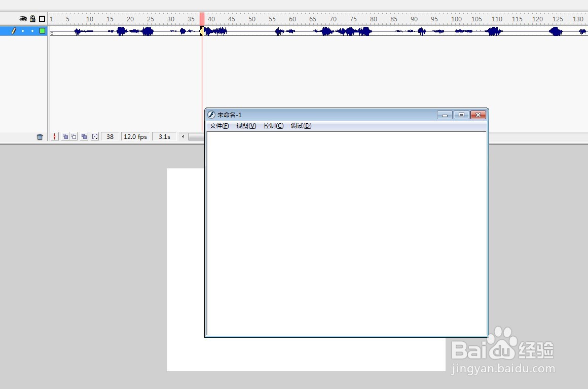The image size is (588, 389).
Task: Open Modify Onion Markers menu
Action: [95, 137]
